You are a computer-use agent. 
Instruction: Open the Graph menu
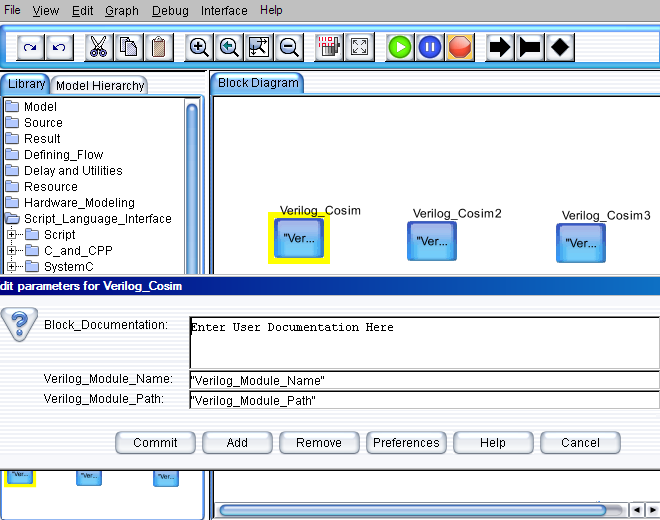pos(122,11)
